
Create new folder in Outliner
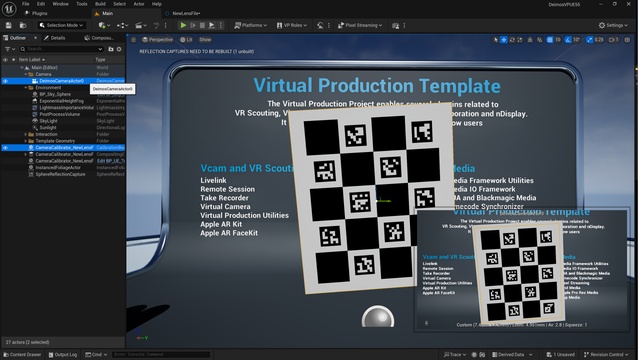coord(111,49)
